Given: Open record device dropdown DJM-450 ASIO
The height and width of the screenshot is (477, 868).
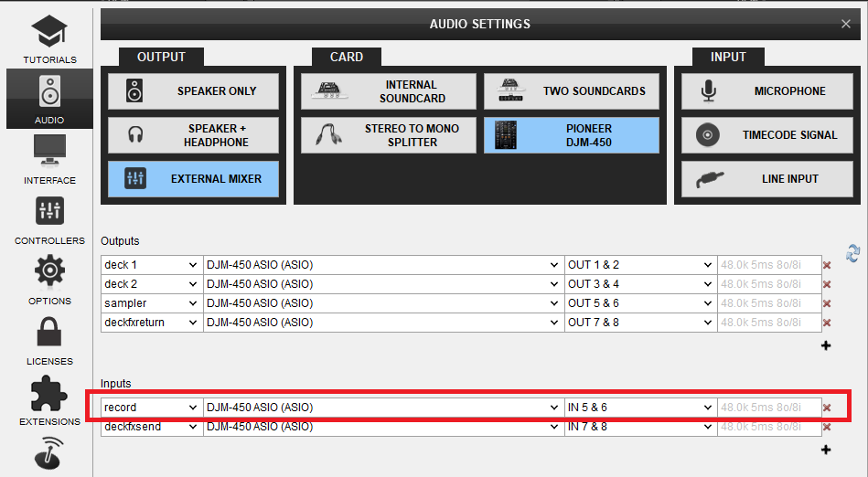Looking at the screenshot, I should [x=383, y=408].
